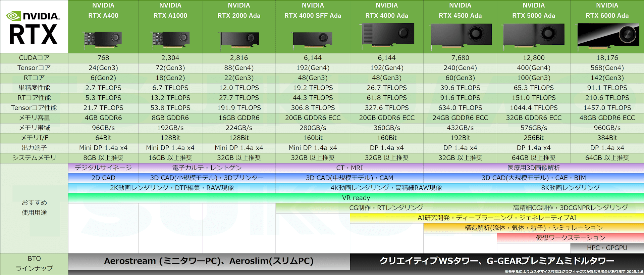The width and height of the screenshot is (644, 275).
Task: Click the 384Bit memory interface cell
Action: (607, 138)
